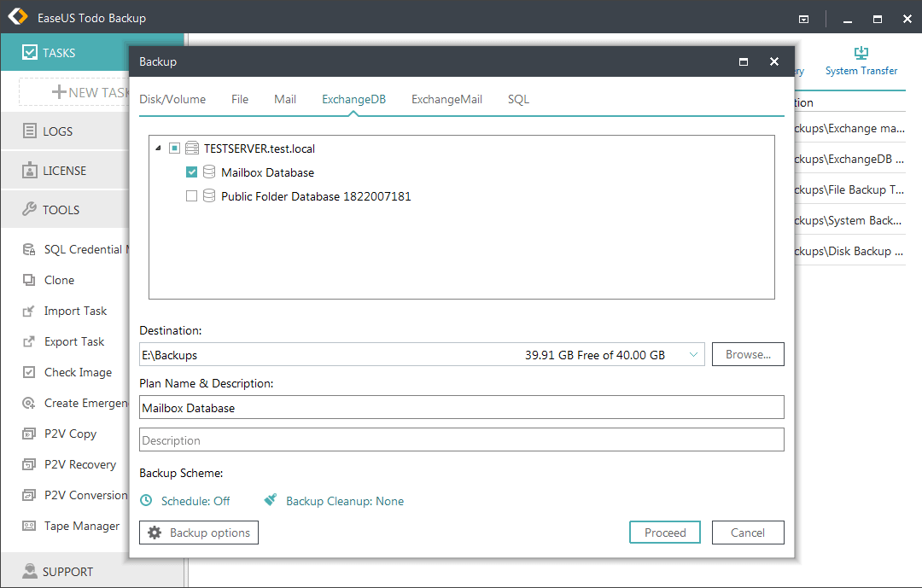Open the Destination path dropdown
The image size is (922, 588).
point(692,354)
